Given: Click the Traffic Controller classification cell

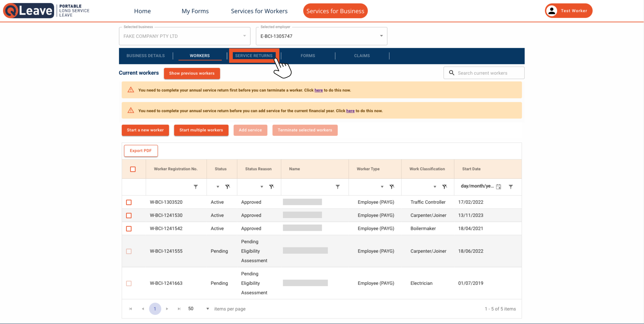Looking at the screenshot, I should pyautogui.click(x=428, y=202).
